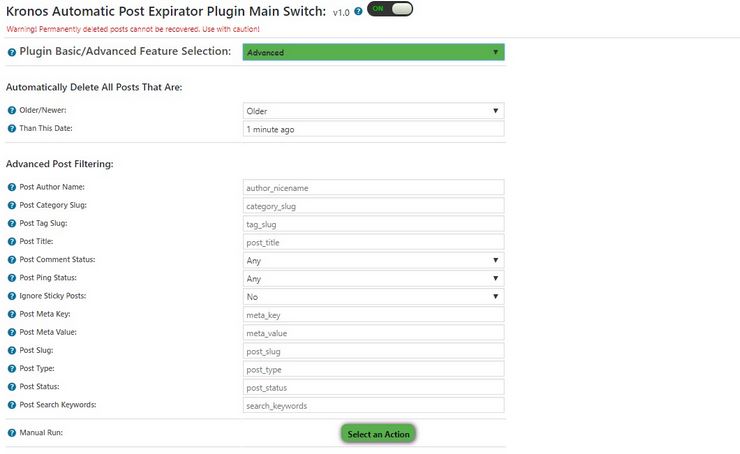Click help icon for Post Search Keywords
Viewport: 740px width, 454px height.
tap(12, 405)
